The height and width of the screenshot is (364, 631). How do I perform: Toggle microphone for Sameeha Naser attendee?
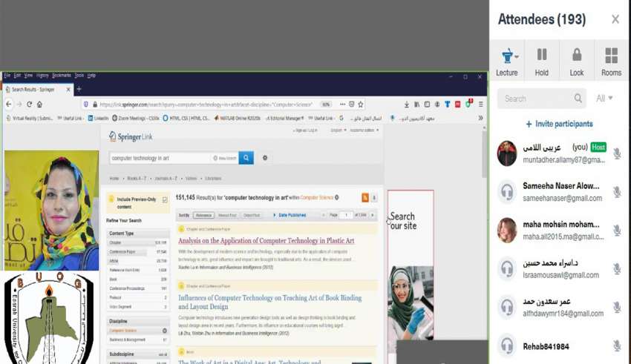pos(617,192)
